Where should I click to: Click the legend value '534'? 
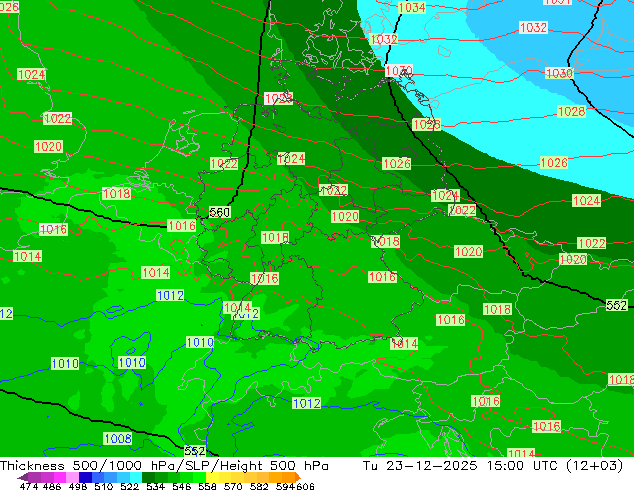(155, 486)
